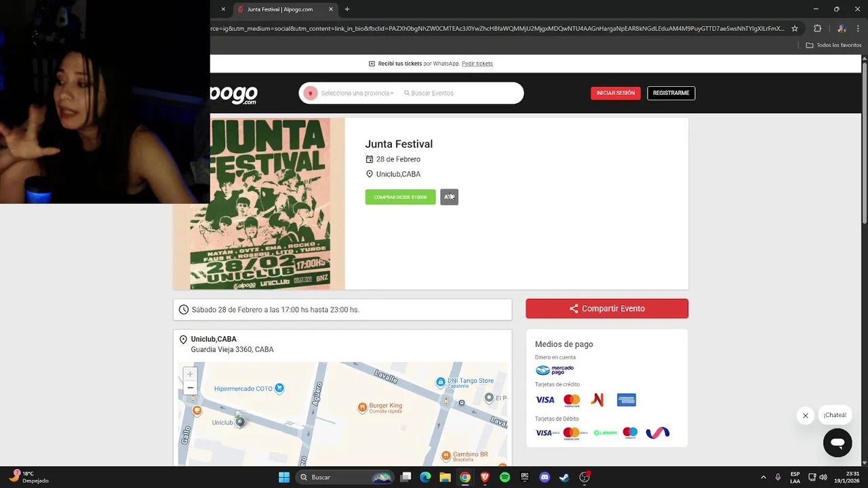868x488 pixels.
Task: Click the calendar icon beside 28 de Febrero
Action: pos(370,159)
